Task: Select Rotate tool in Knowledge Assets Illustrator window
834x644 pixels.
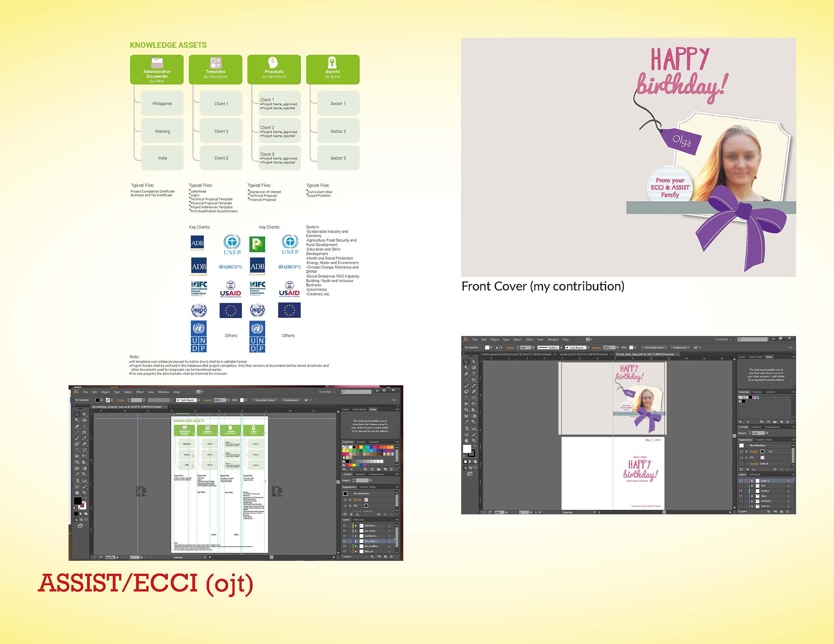Action: click(77, 450)
